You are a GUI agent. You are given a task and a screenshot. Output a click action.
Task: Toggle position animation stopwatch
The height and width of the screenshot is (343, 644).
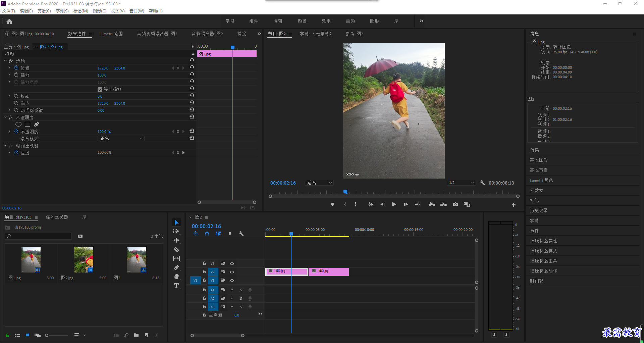pyautogui.click(x=16, y=68)
